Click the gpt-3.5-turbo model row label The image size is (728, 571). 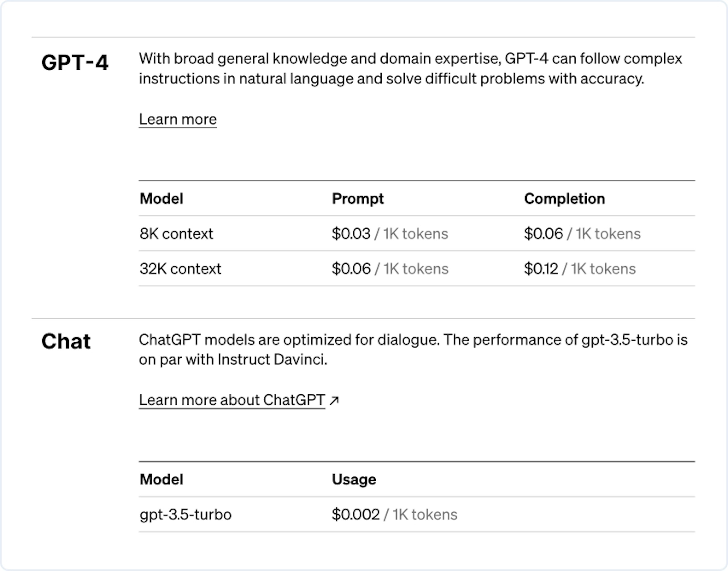click(x=185, y=514)
